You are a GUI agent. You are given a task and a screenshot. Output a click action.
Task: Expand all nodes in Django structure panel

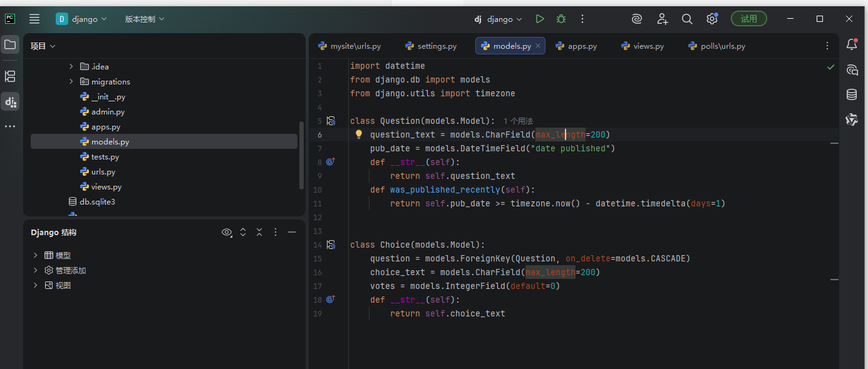(x=243, y=232)
